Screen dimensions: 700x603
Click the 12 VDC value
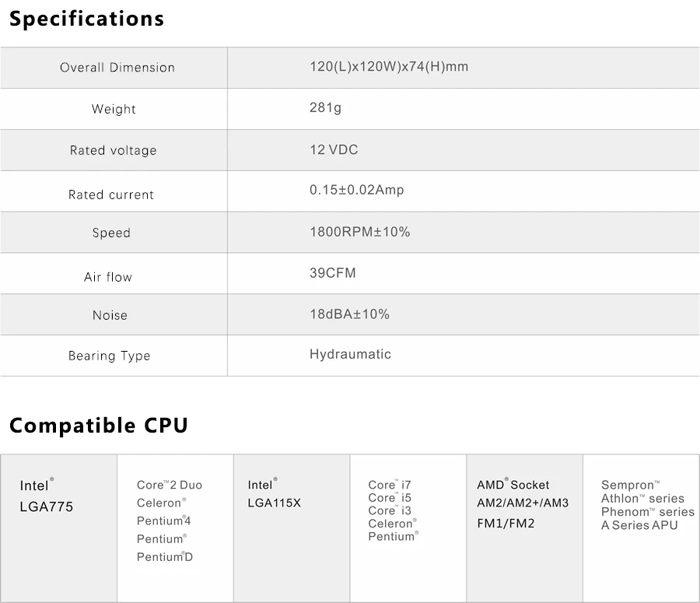pos(334,149)
